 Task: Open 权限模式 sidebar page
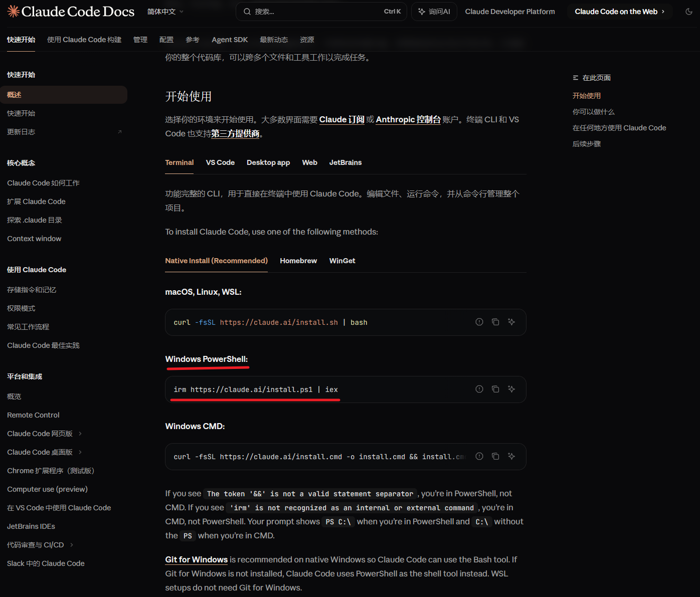coord(21,308)
